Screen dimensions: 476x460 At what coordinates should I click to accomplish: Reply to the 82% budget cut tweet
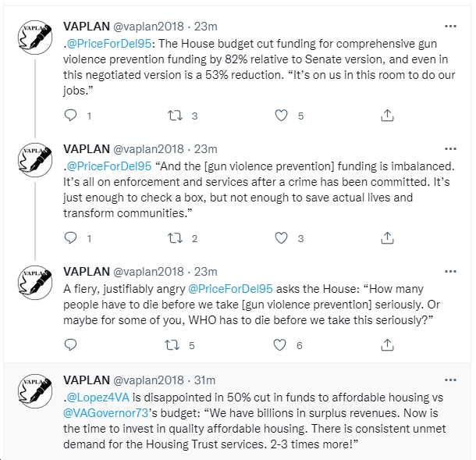[71, 116]
